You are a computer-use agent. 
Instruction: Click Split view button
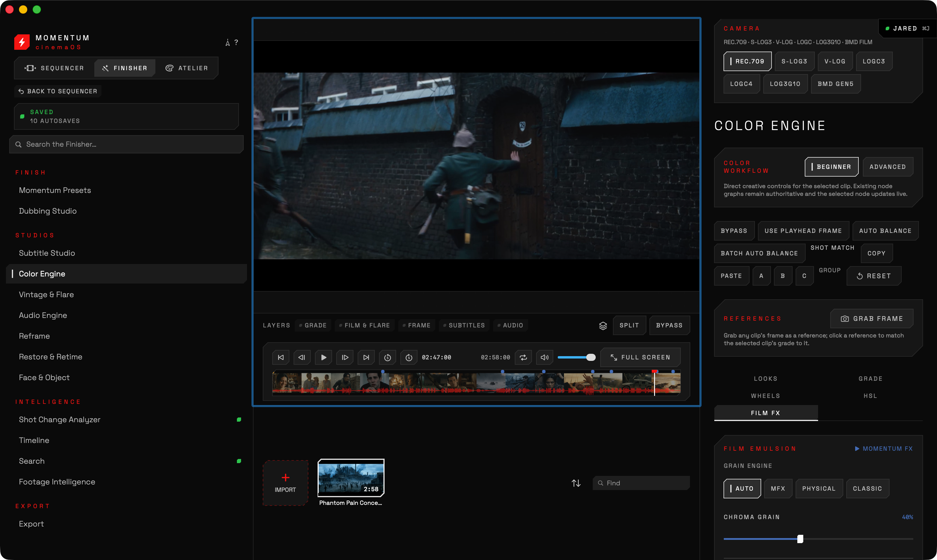click(629, 326)
